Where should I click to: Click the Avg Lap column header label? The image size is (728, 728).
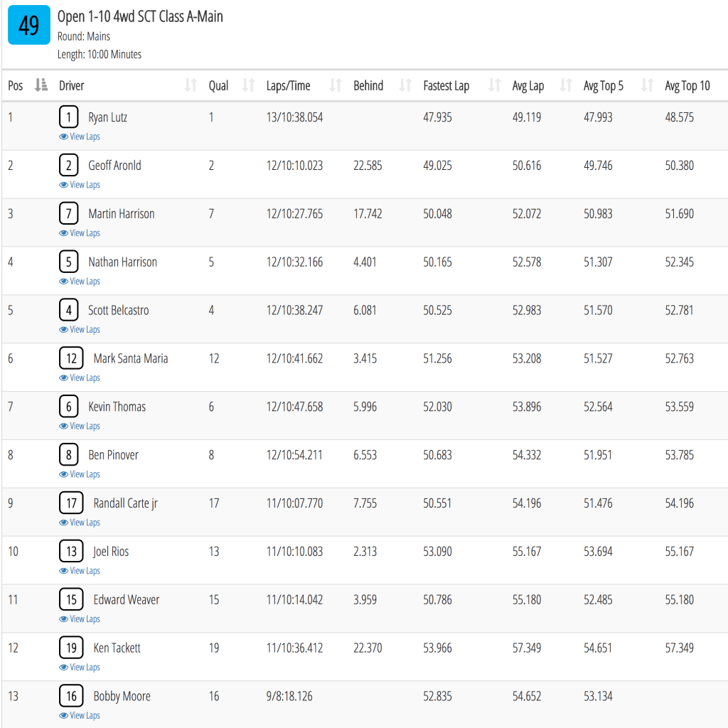(x=528, y=86)
